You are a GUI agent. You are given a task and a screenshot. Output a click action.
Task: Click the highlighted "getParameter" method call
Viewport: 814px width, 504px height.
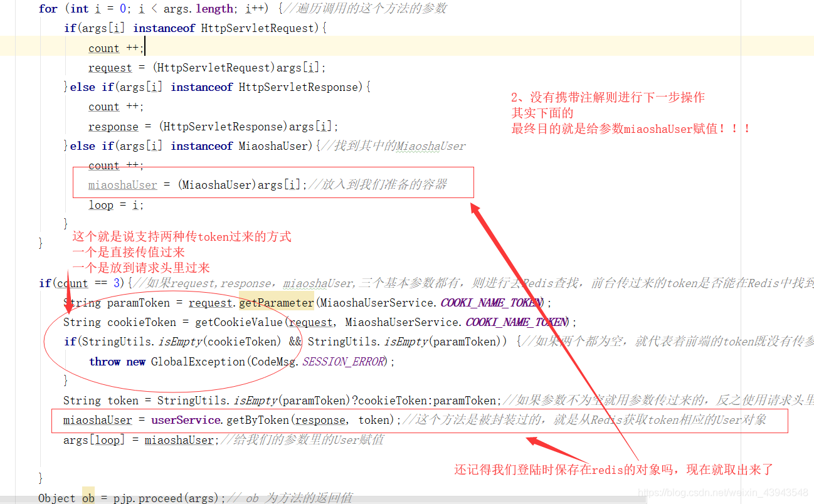[x=276, y=303]
